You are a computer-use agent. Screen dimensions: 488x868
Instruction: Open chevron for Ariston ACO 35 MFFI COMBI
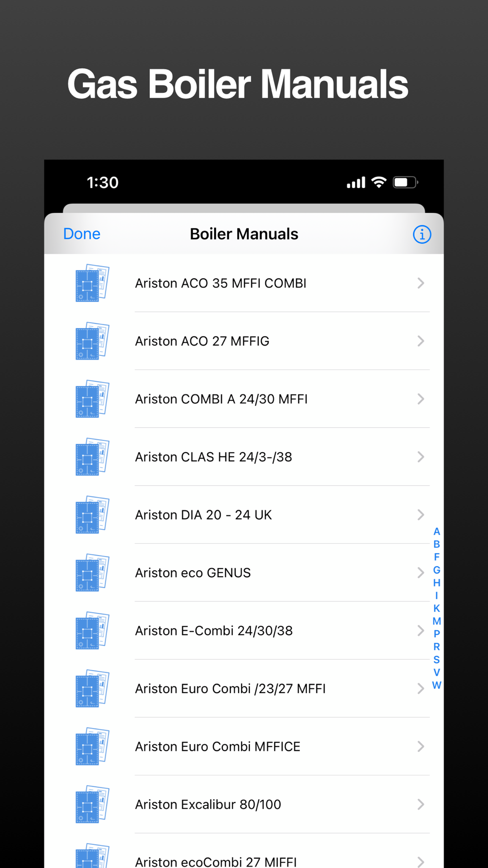421,283
